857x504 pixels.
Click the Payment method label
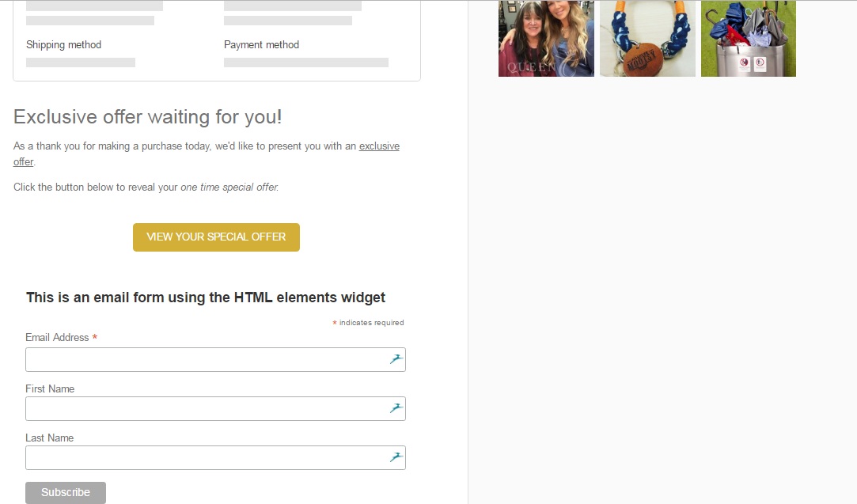coord(261,44)
